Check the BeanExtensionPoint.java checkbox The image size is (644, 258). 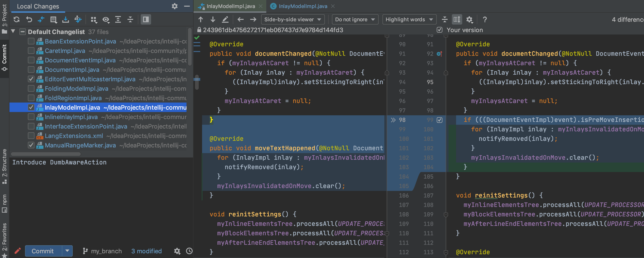31,41
